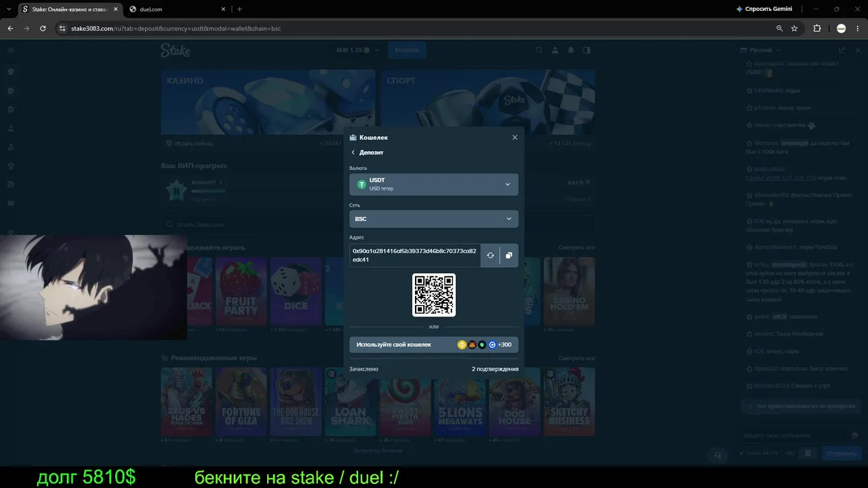Open the Chrome three-dot menu
Image resolution: width=868 pixels, height=488 pixels.
coord(858,28)
